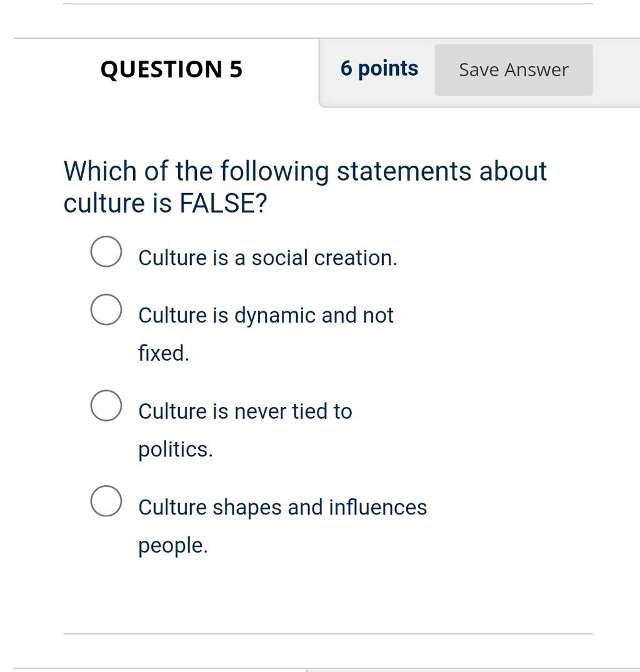Pick radio for "Culture shapes and influences people"
The height and width of the screenshot is (672, 640).
106,501
